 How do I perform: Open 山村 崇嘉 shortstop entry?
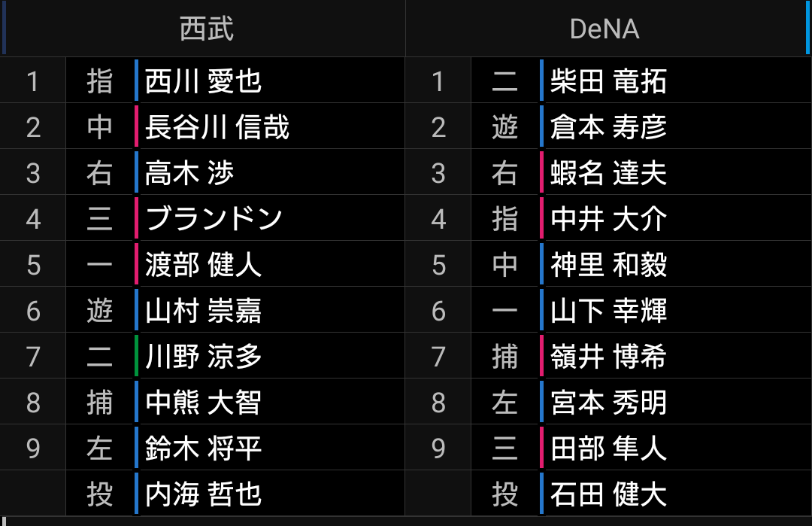point(203,311)
